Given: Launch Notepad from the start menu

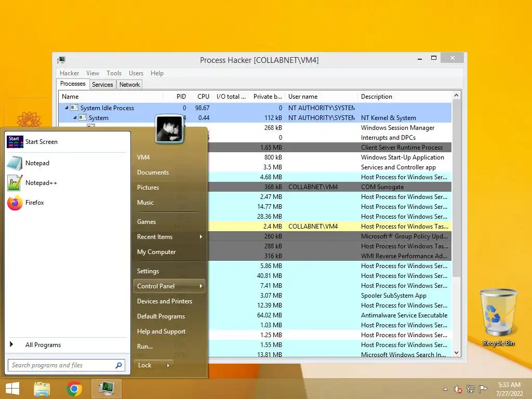Looking at the screenshot, I should pos(67,163).
